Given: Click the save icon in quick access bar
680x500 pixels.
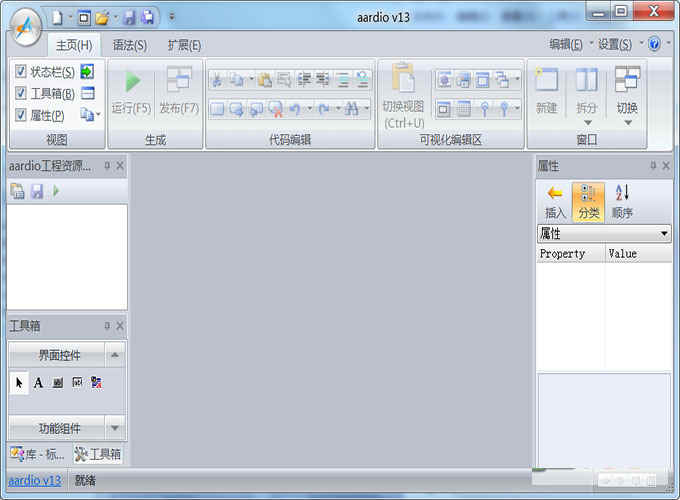Looking at the screenshot, I should pyautogui.click(x=129, y=17).
